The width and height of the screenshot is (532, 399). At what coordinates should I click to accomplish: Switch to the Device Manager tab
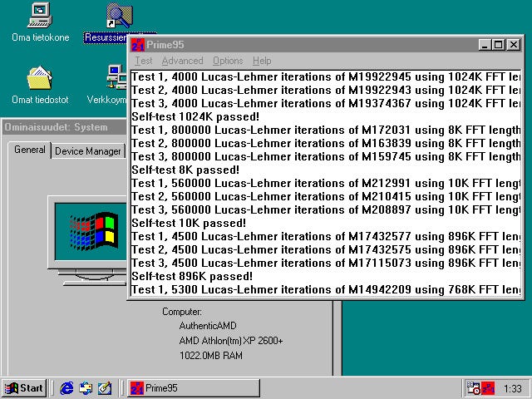tap(88, 151)
